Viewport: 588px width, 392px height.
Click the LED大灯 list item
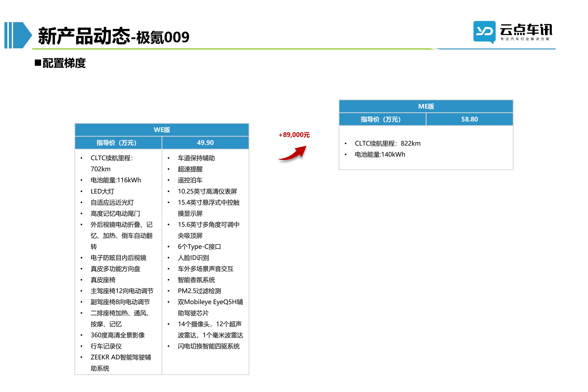tap(102, 191)
